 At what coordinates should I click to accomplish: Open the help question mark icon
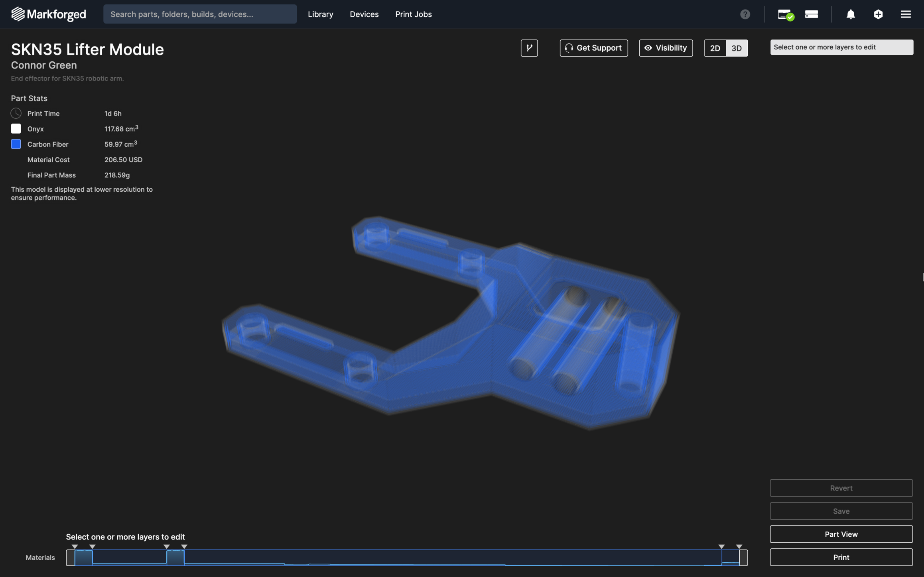(x=745, y=14)
